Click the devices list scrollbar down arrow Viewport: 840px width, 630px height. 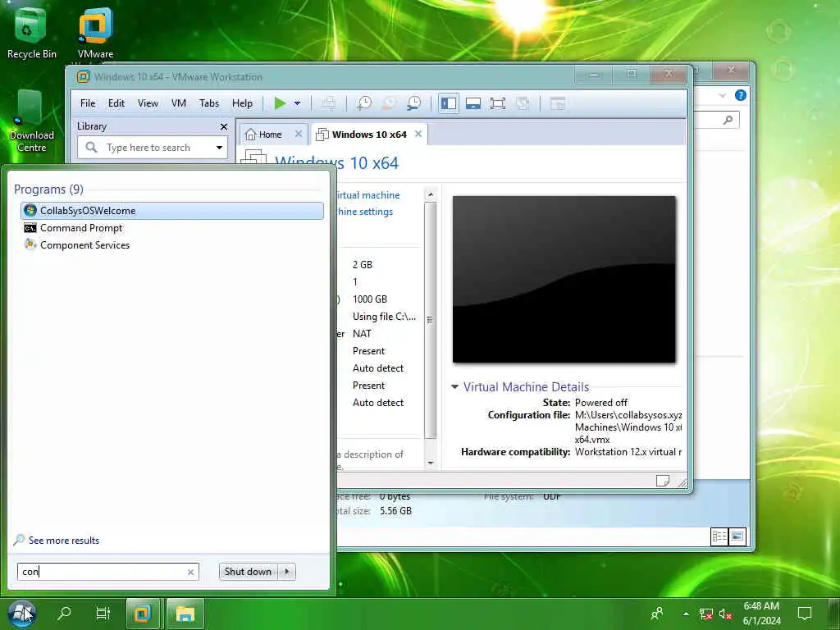[x=430, y=463]
